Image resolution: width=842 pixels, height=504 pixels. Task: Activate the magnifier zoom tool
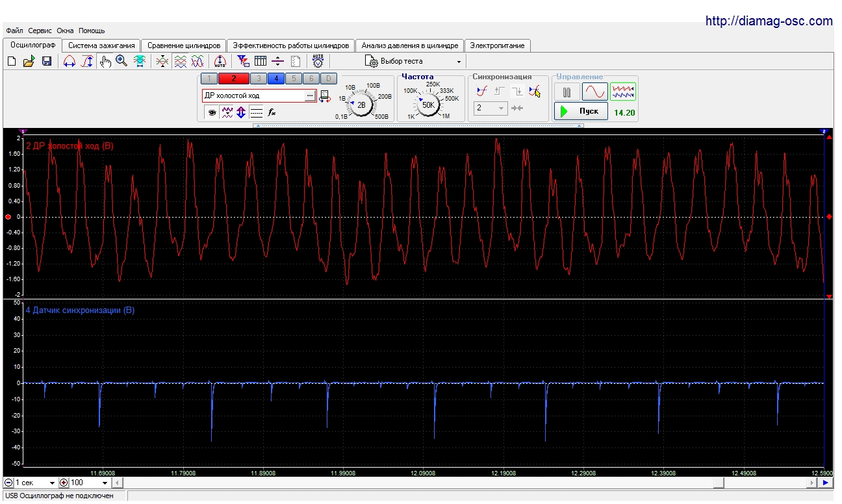pos(121,61)
